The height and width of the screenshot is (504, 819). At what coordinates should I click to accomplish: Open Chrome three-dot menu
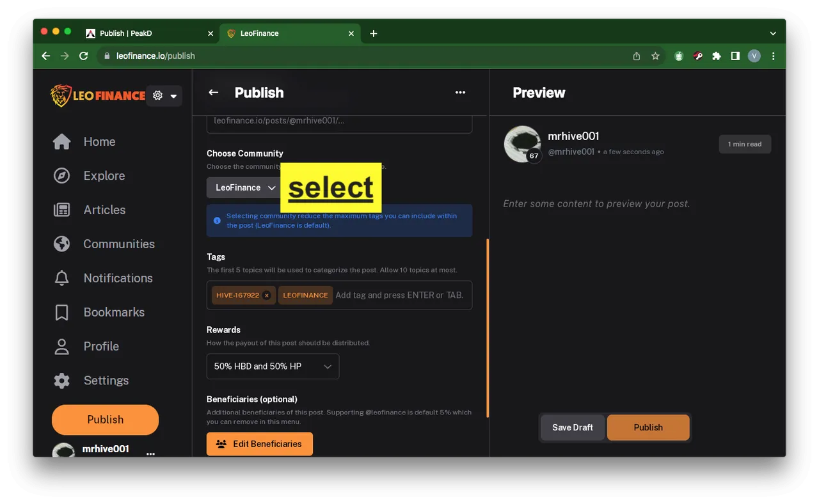coord(773,56)
